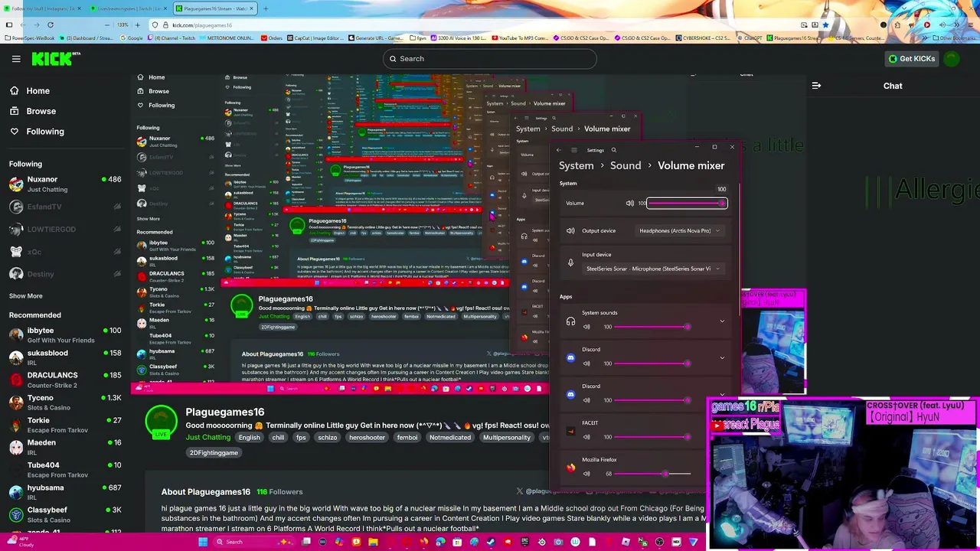Open the Google bookmark
Screen dimensions: 980x551
click(131, 37)
